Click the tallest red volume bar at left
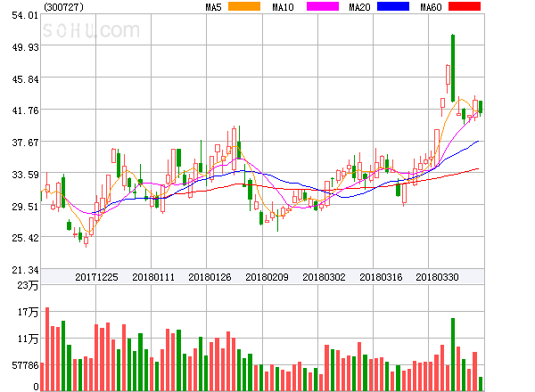 [47, 349]
